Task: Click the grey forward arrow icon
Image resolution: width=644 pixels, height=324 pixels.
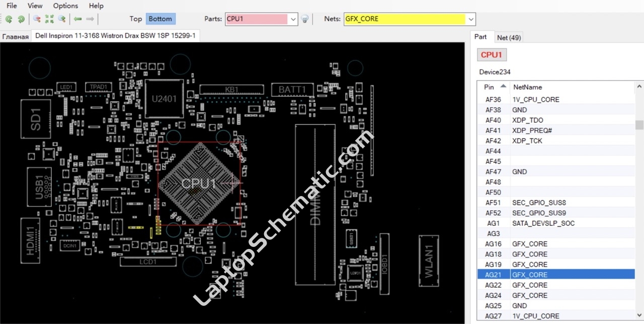Action: pos(90,19)
